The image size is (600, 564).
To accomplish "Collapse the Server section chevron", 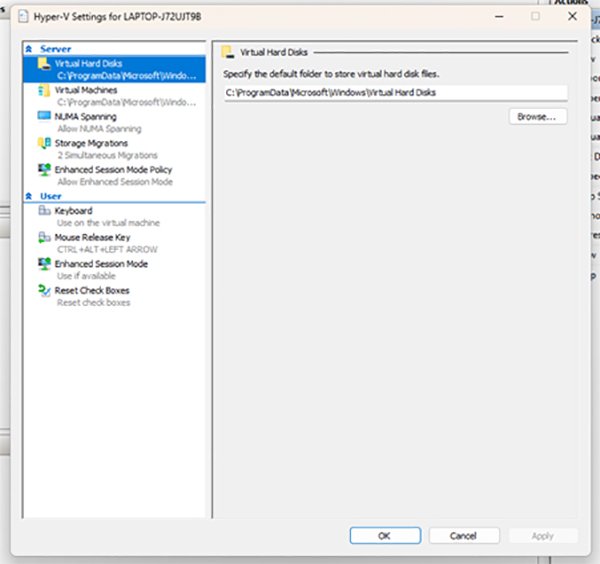I will tap(31, 49).
